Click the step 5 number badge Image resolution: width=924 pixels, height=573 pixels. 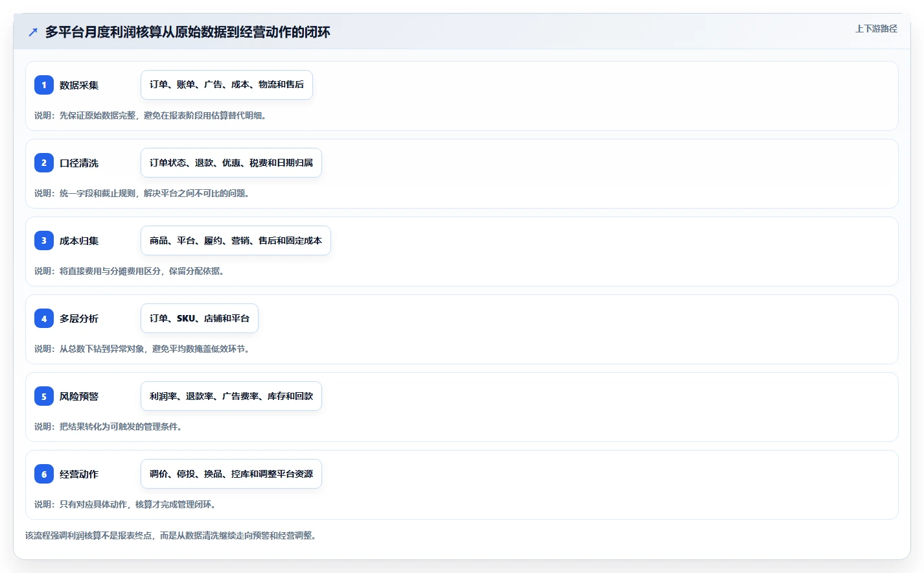(44, 396)
